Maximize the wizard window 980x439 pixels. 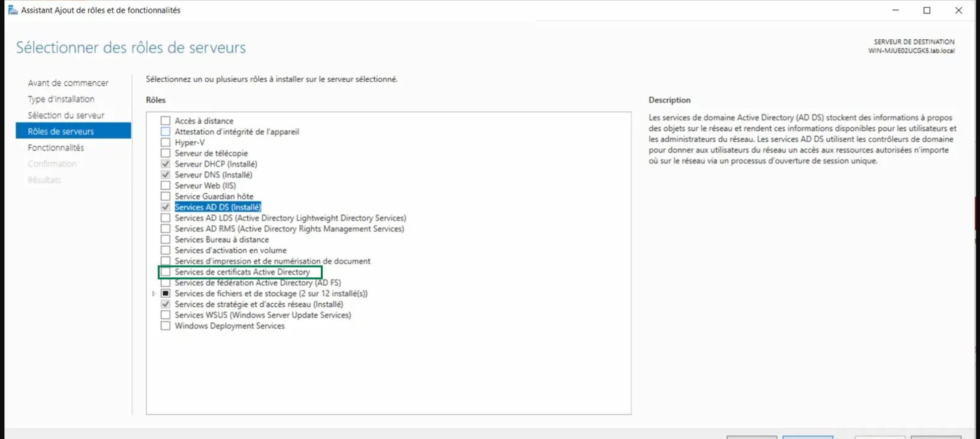click(x=926, y=10)
